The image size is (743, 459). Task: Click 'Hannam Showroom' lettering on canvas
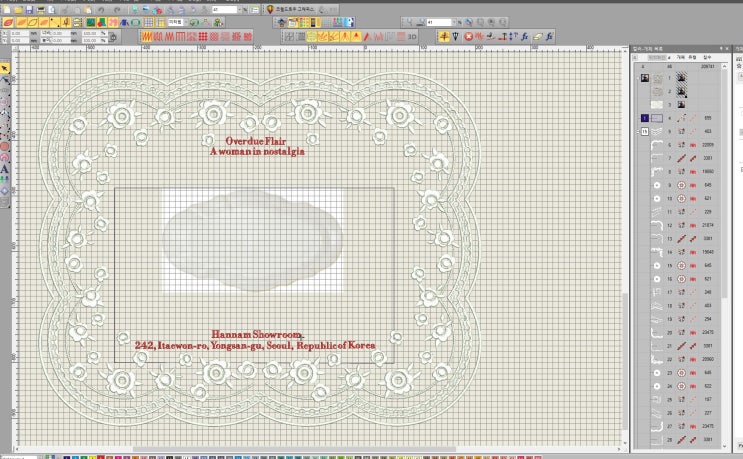point(256,334)
